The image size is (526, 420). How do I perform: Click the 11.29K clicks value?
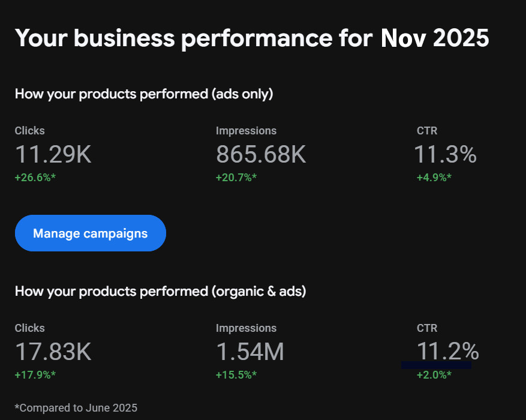53,154
